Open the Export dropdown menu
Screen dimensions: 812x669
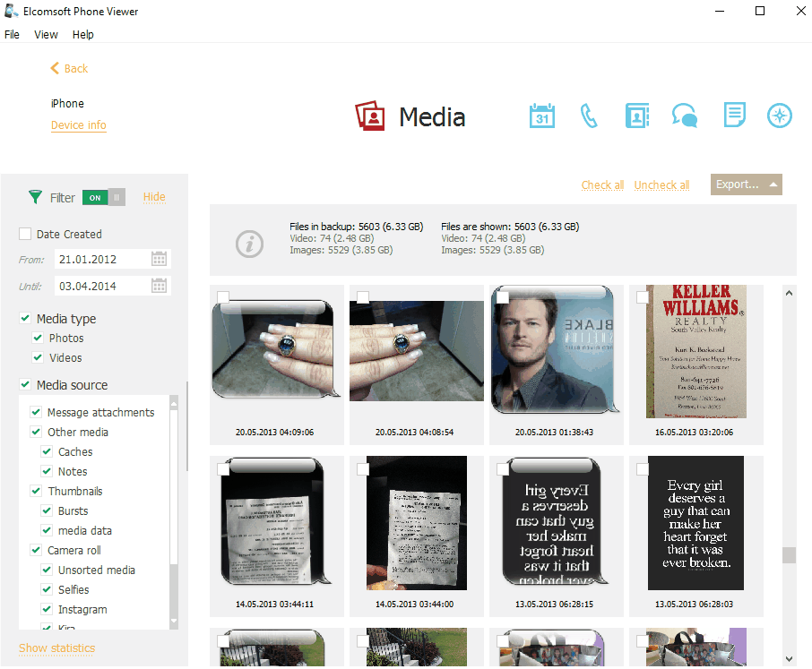(x=746, y=184)
